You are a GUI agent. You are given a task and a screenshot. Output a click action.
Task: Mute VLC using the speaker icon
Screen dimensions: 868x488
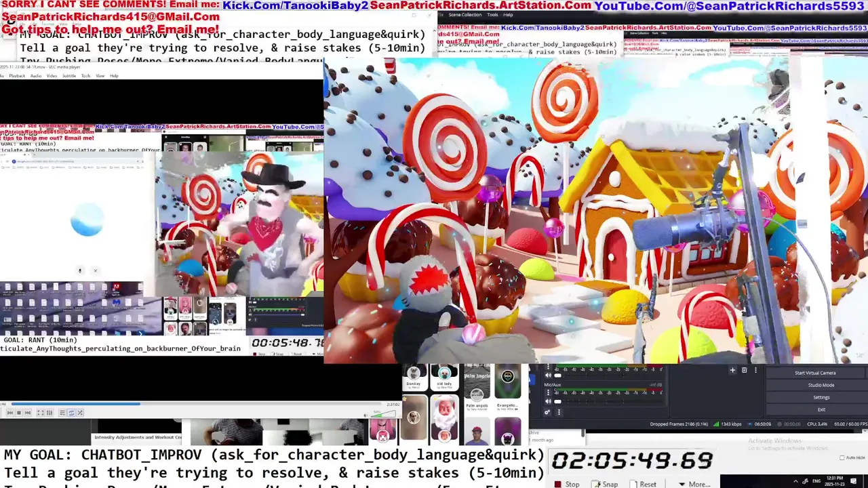[366, 415]
